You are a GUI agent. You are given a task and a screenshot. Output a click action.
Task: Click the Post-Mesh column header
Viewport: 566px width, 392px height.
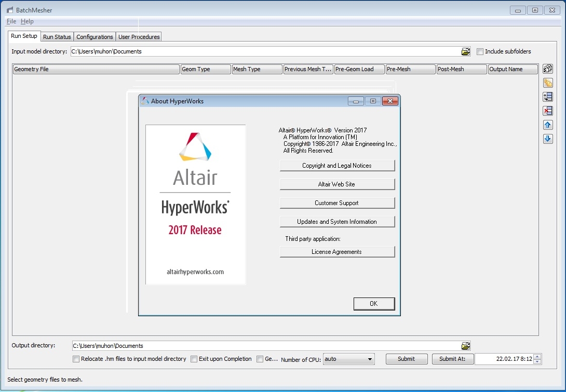pos(462,69)
